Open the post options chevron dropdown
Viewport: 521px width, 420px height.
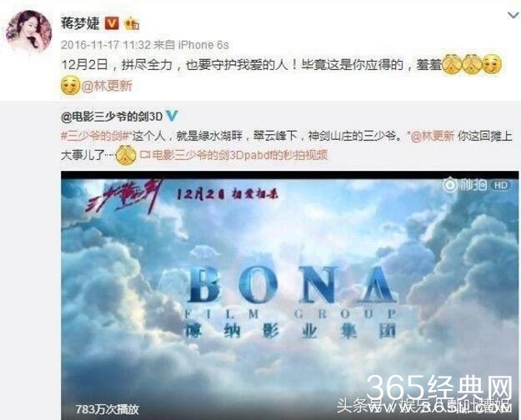pyautogui.click(x=513, y=15)
